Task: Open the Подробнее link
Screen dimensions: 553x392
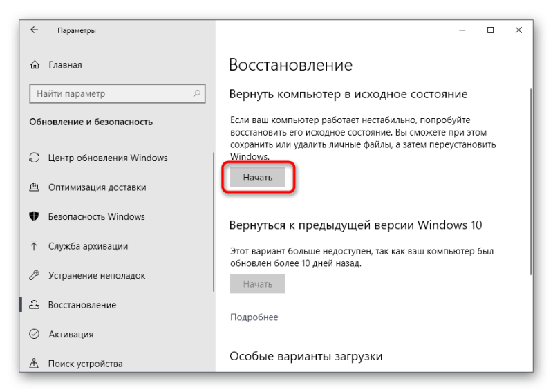Action: pos(254,317)
